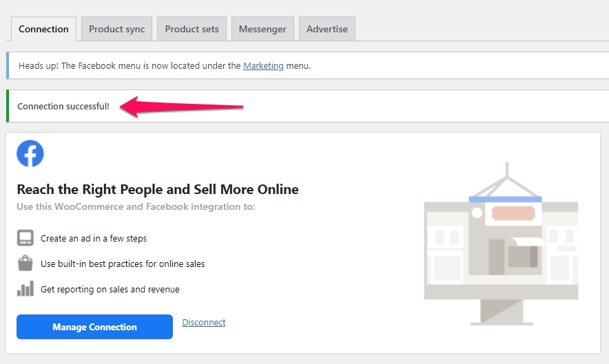This screenshot has width=609, height=364.
Task: Click the Use built-in best practices text
Action: pyautogui.click(x=123, y=264)
